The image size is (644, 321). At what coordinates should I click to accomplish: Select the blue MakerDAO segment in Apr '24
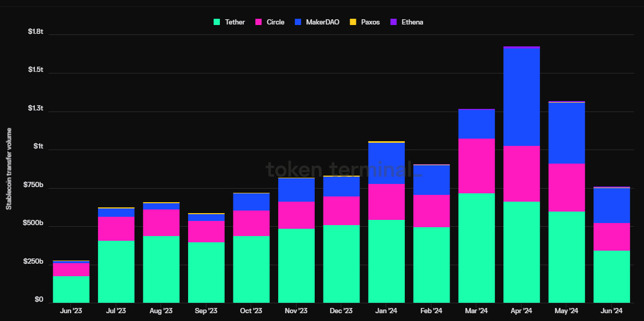[x=521, y=96]
